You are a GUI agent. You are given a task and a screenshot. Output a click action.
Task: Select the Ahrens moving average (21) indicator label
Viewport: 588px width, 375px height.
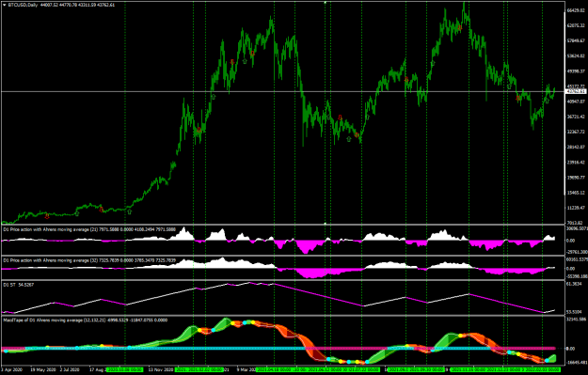(x=89, y=229)
